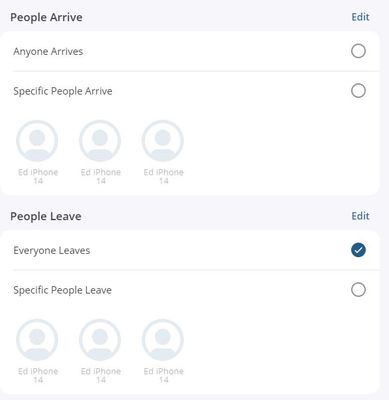Choose last person avatar under Specific People Leave
This screenshot has width=389, height=400.
click(163, 340)
